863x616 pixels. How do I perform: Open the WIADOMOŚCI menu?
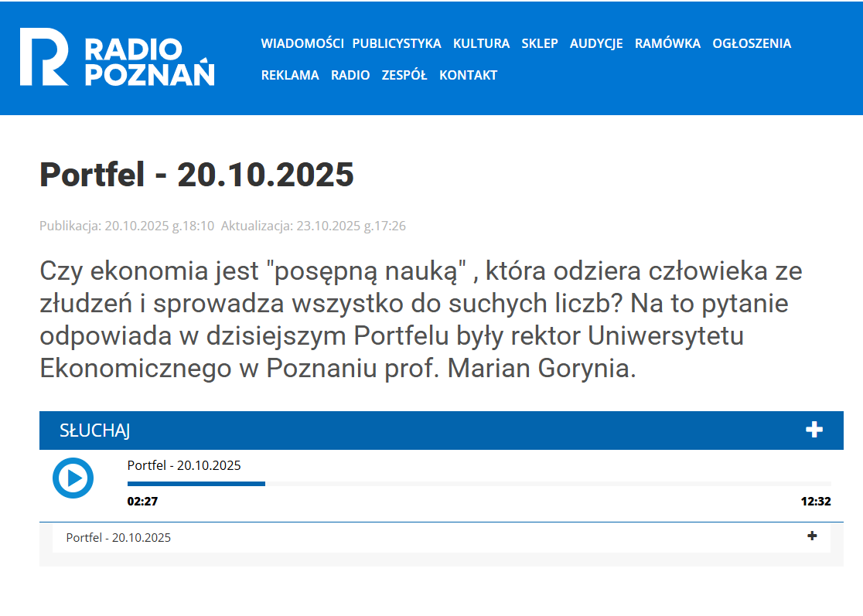tap(302, 43)
